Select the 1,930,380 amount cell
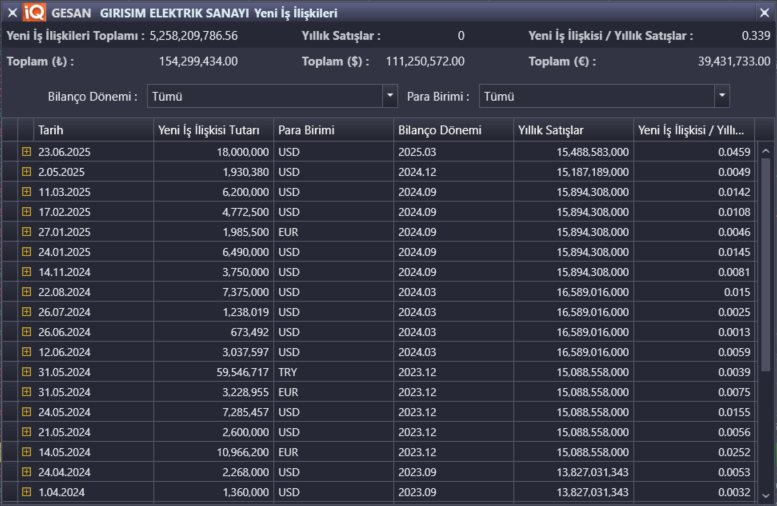Image resolution: width=777 pixels, height=506 pixels. [x=213, y=172]
